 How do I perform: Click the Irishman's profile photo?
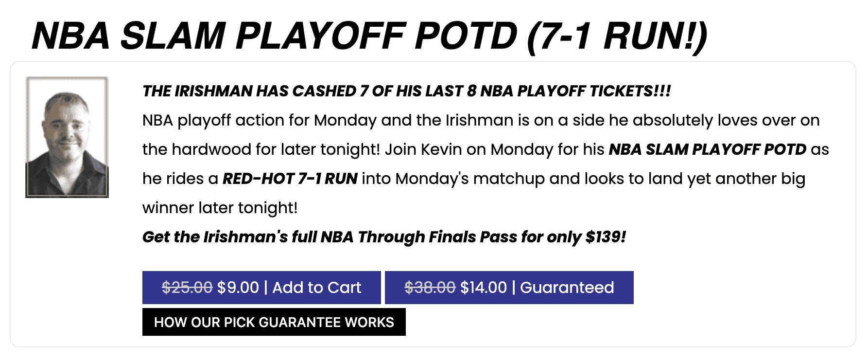(67, 137)
